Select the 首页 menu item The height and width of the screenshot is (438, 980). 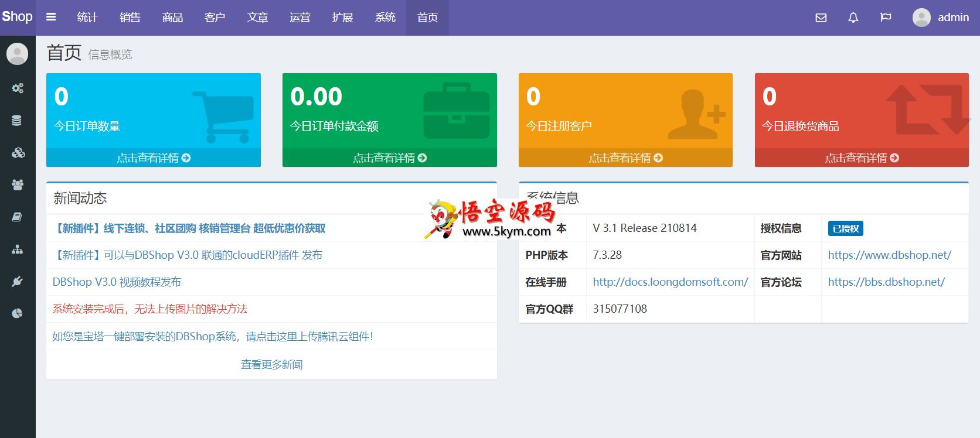click(x=427, y=18)
